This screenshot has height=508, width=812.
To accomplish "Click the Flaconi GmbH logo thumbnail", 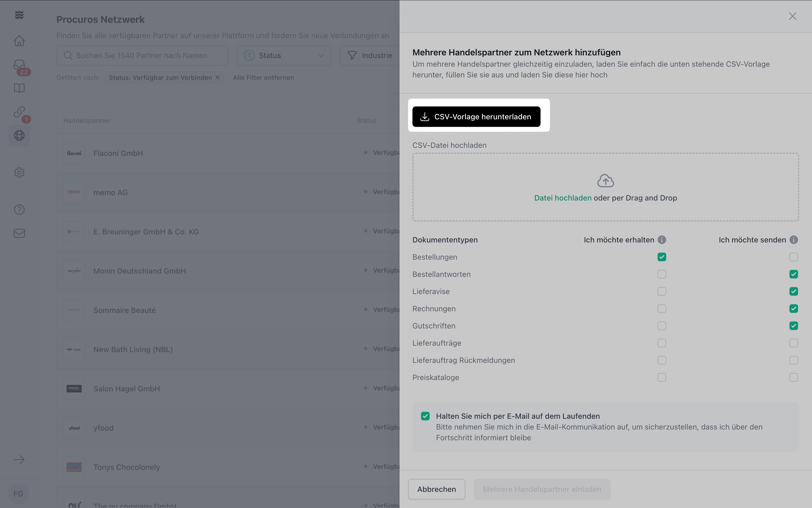I will 74,153.
